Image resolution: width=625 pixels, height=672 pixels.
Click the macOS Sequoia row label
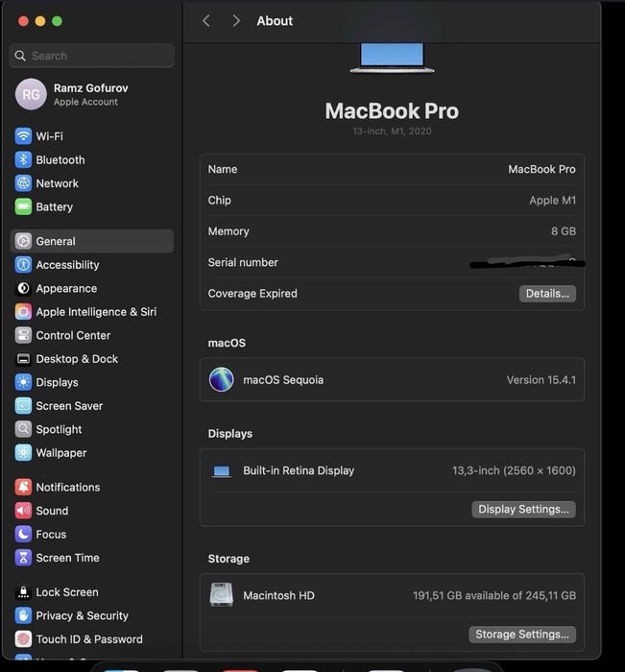tap(283, 380)
